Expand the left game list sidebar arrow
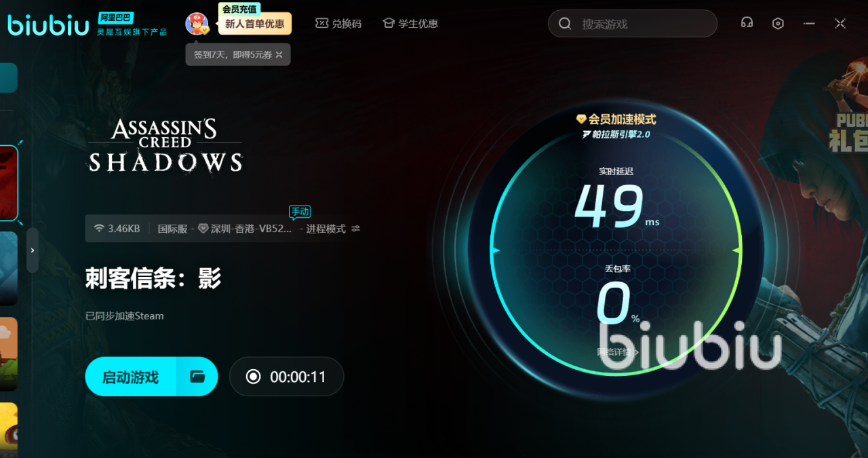Image resolution: width=868 pixels, height=458 pixels. coord(32,250)
